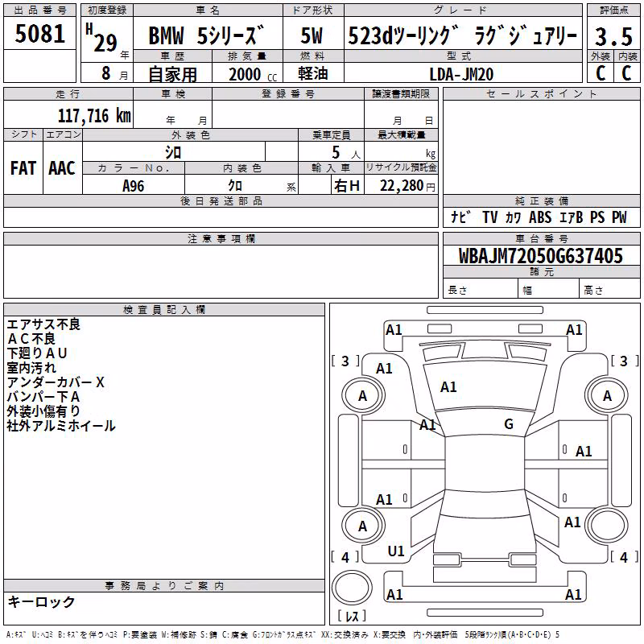Viewport: 644px width, 644px height.
Task: Click the spare tire circle above レス
Action: pos(352,588)
